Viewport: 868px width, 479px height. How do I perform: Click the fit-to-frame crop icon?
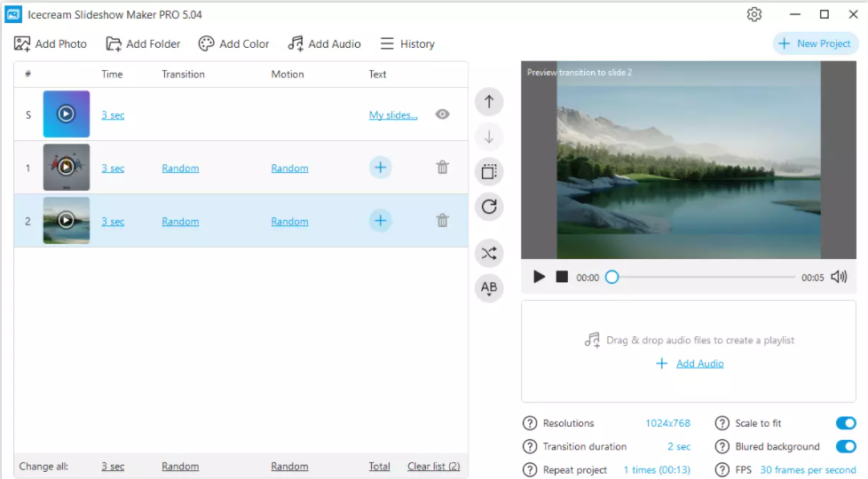click(489, 171)
